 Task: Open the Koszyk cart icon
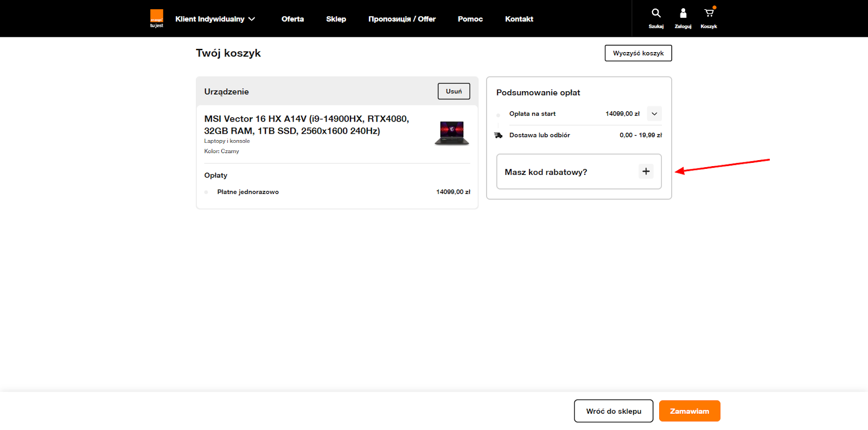[709, 18]
